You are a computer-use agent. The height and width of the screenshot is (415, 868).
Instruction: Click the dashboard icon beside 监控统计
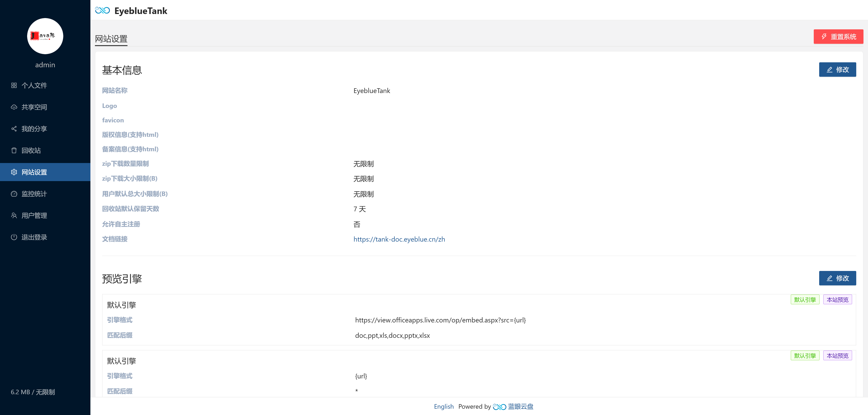(x=14, y=194)
